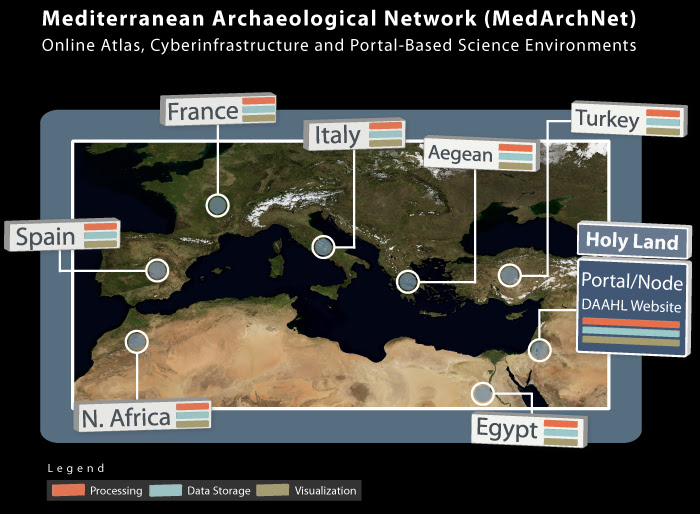Click the Turkey node circle marker
Viewport: 700px width, 514px height.
tap(509, 275)
